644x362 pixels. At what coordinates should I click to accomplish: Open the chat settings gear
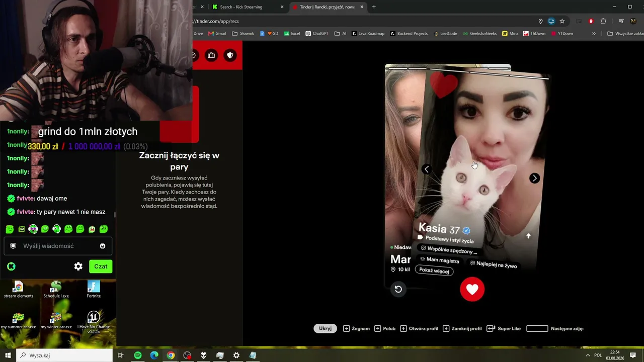[x=78, y=266]
